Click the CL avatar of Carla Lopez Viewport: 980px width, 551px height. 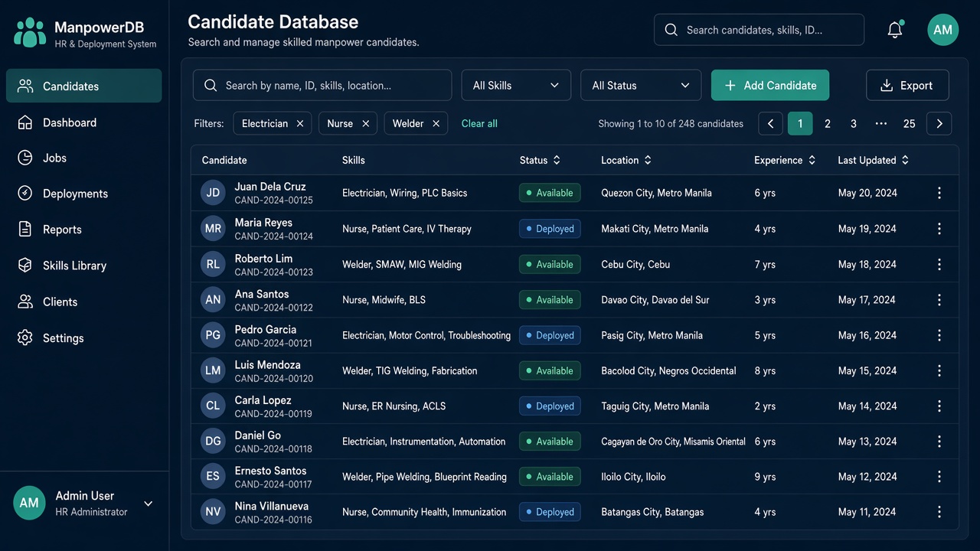[x=213, y=406]
